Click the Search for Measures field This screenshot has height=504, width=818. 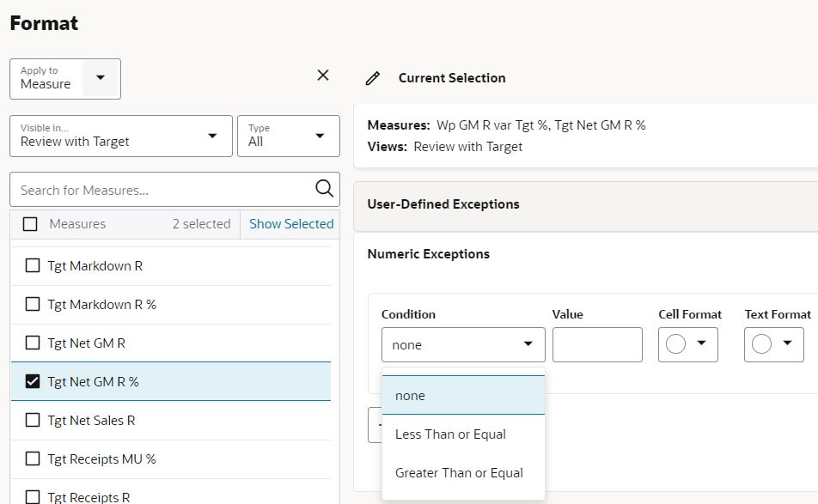tap(163, 190)
